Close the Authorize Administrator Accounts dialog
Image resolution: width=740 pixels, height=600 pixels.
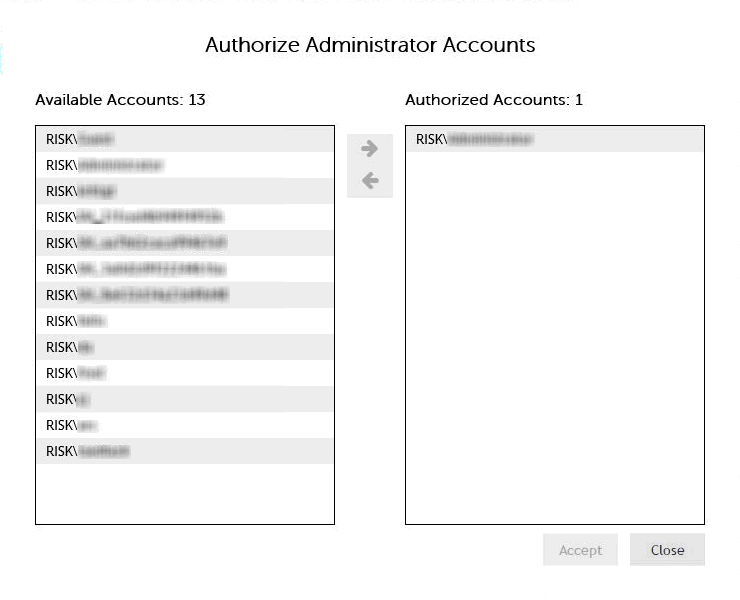667,550
